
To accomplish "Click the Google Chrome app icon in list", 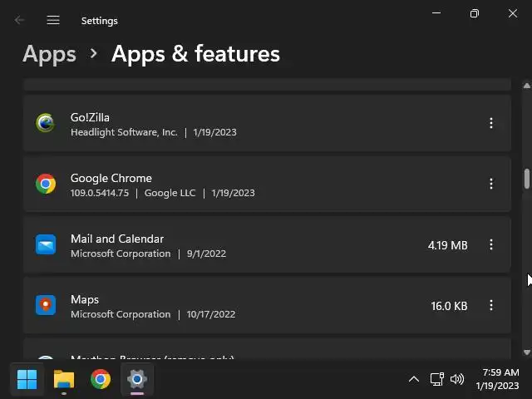I will [x=46, y=184].
